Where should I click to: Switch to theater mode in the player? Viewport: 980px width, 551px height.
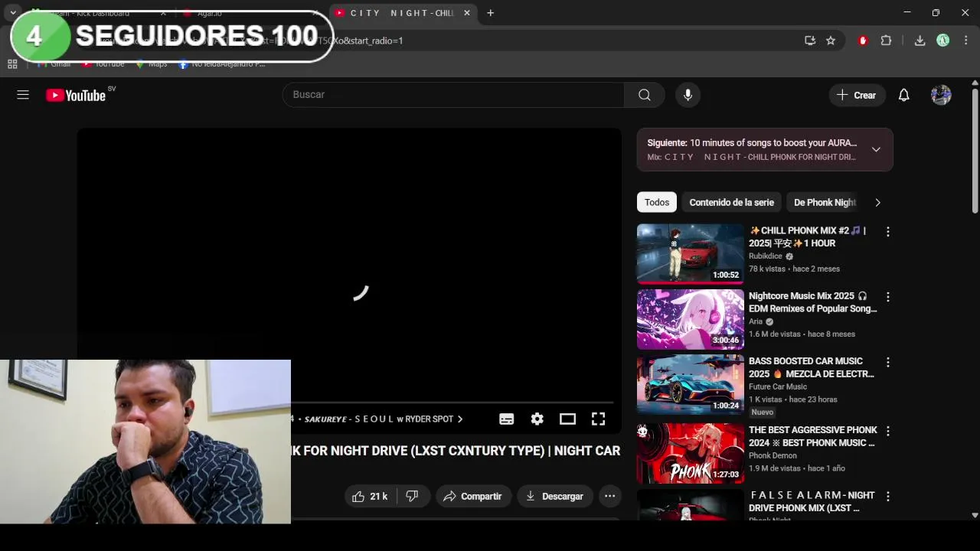567,419
